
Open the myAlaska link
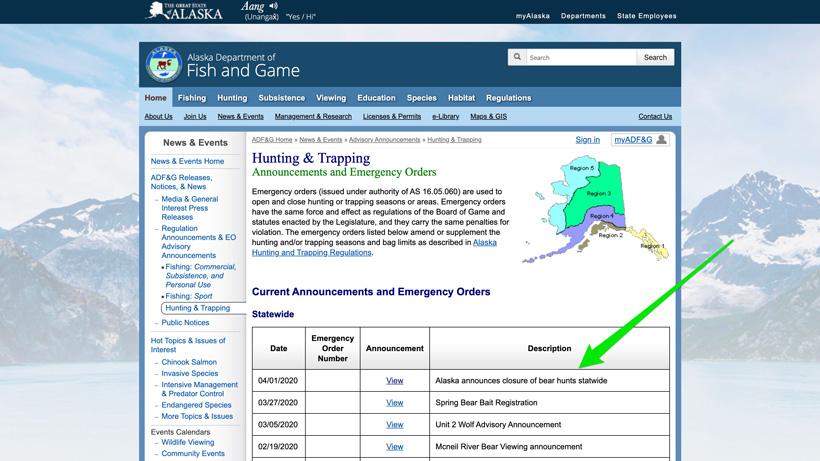pos(532,16)
